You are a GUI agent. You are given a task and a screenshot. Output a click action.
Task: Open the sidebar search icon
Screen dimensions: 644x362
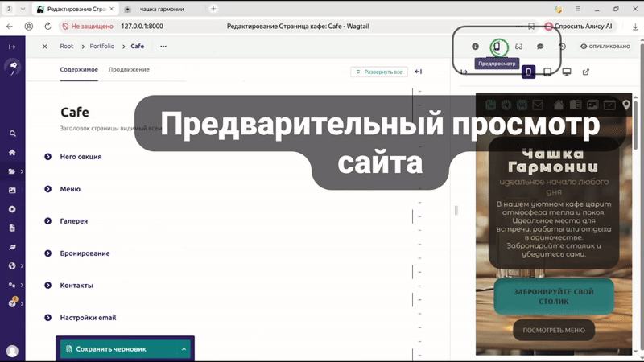click(x=12, y=134)
